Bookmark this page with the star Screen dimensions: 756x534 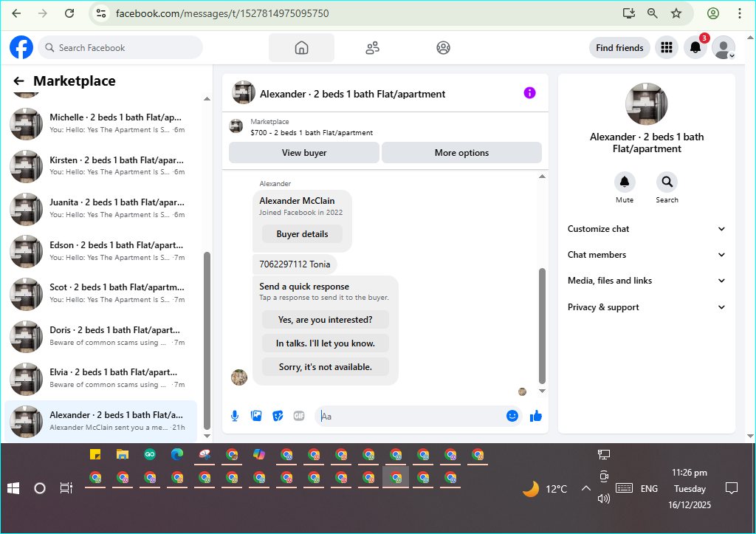pyautogui.click(x=676, y=13)
